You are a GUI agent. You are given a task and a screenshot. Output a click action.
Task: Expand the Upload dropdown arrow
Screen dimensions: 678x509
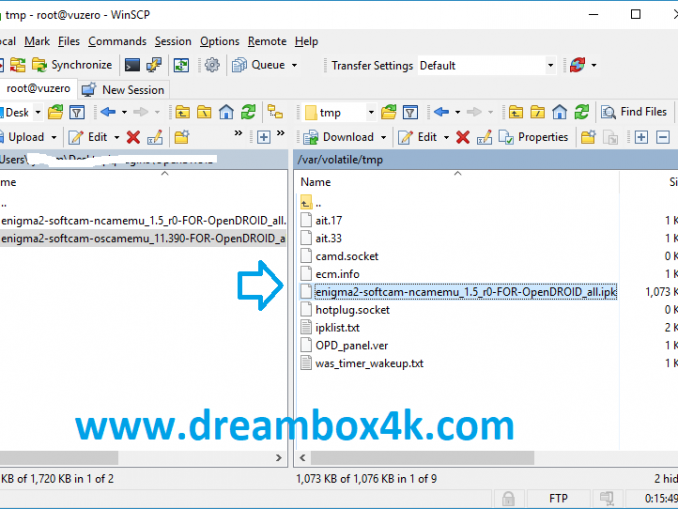54,138
